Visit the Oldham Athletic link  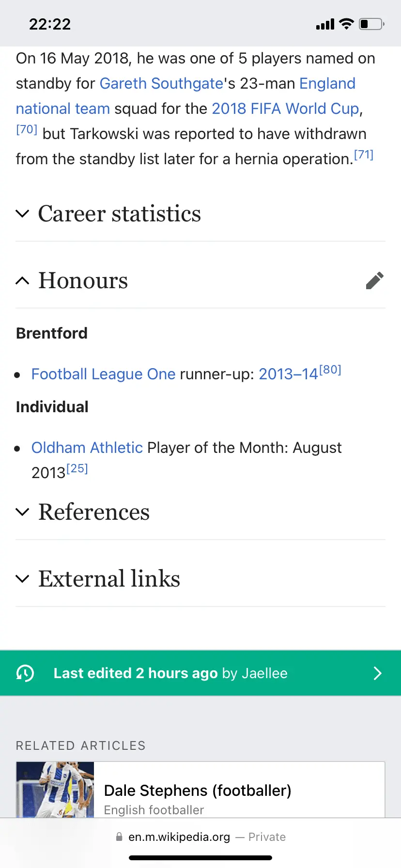[x=87, y=448]
